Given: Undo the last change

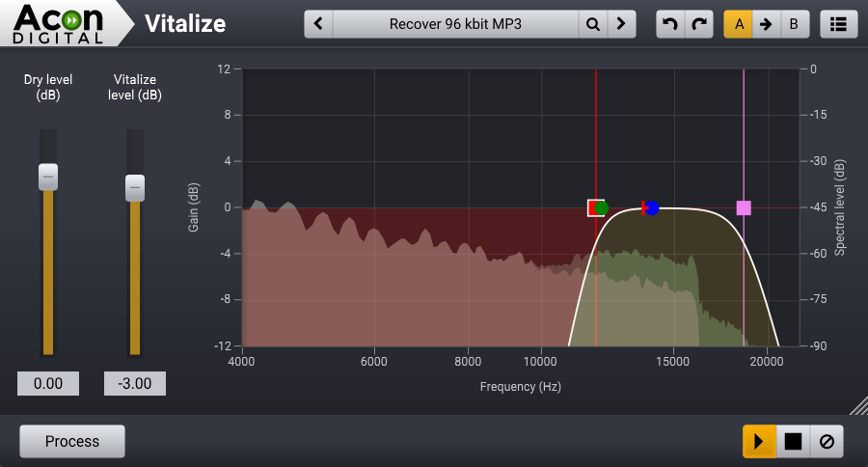Looking at the screenshot, I should [670, 24].
